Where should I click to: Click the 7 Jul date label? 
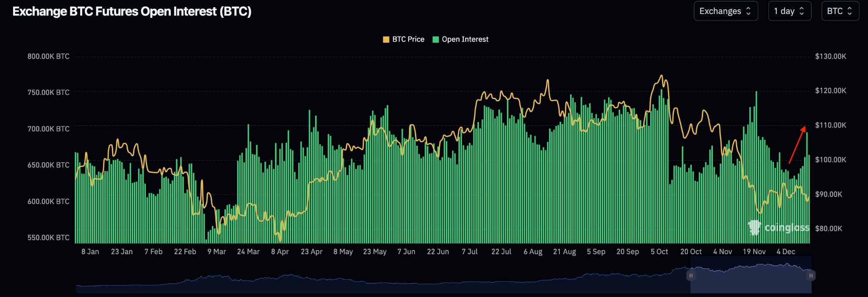tap(470, 252)
